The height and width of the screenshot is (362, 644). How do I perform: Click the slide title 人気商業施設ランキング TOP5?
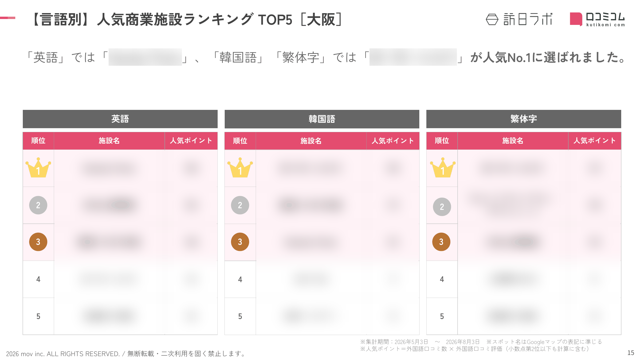(195, 20)
